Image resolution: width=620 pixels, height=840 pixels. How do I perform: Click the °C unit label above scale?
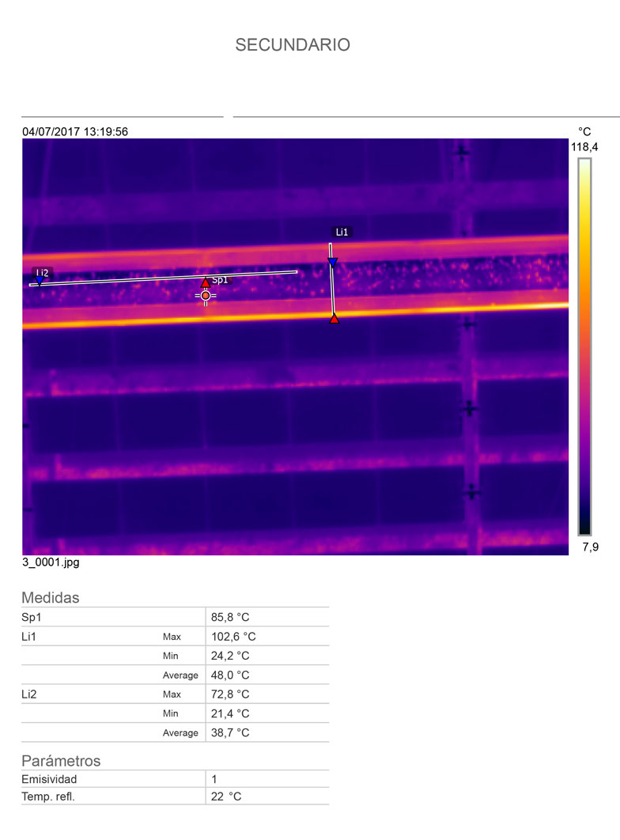[x=584, y=131]
